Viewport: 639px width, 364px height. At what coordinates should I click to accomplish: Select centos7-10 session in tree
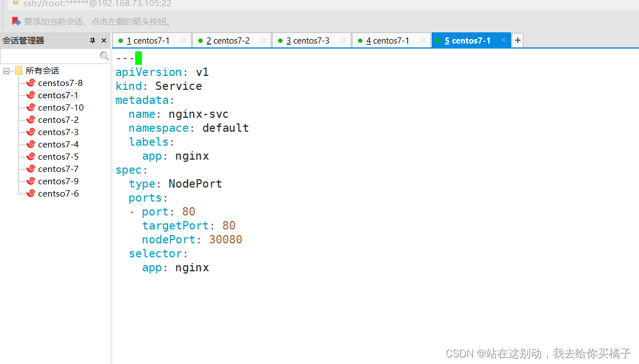[61, 108]
